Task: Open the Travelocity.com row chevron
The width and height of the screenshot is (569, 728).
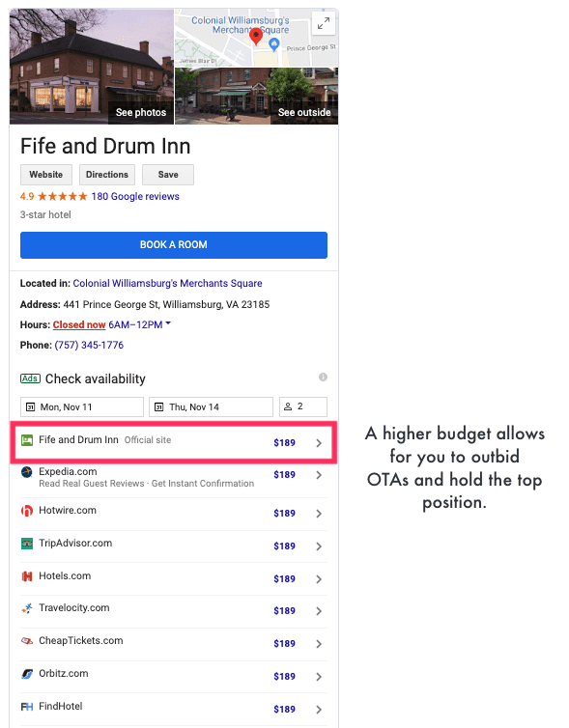Action: click(319, 611)
